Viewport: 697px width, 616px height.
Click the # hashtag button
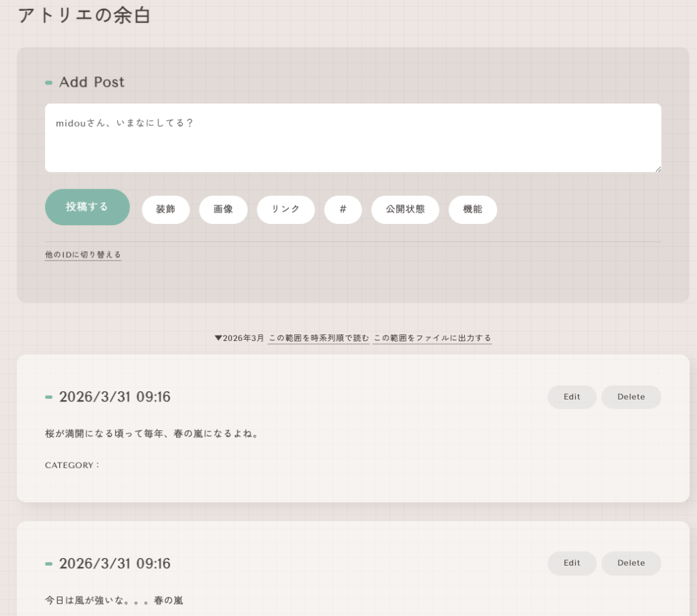[x=342, y=210]
